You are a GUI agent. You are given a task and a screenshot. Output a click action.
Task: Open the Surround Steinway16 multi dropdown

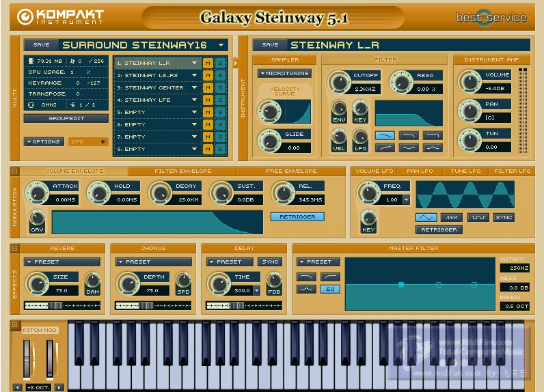pos(221,45)
